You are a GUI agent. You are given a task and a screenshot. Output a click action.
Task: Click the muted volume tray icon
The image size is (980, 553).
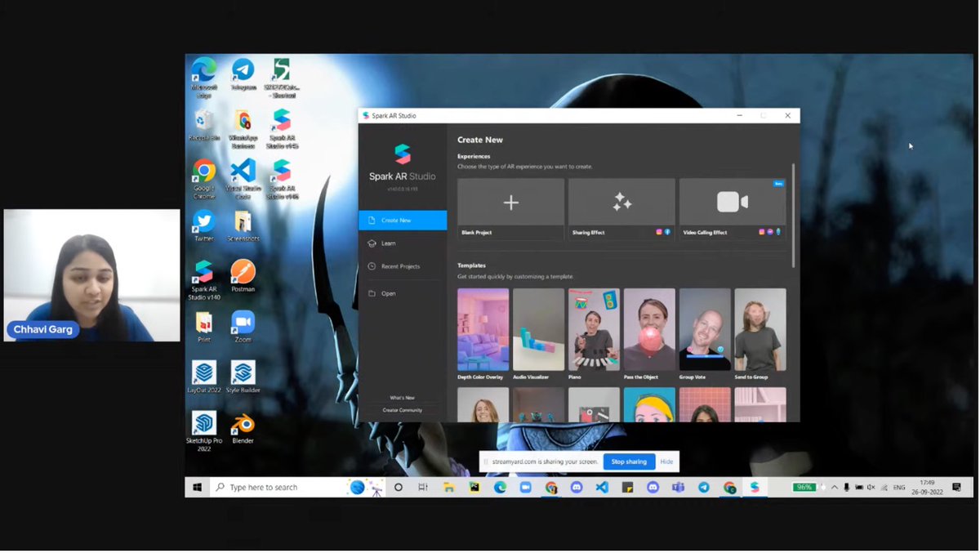(871, 488)
